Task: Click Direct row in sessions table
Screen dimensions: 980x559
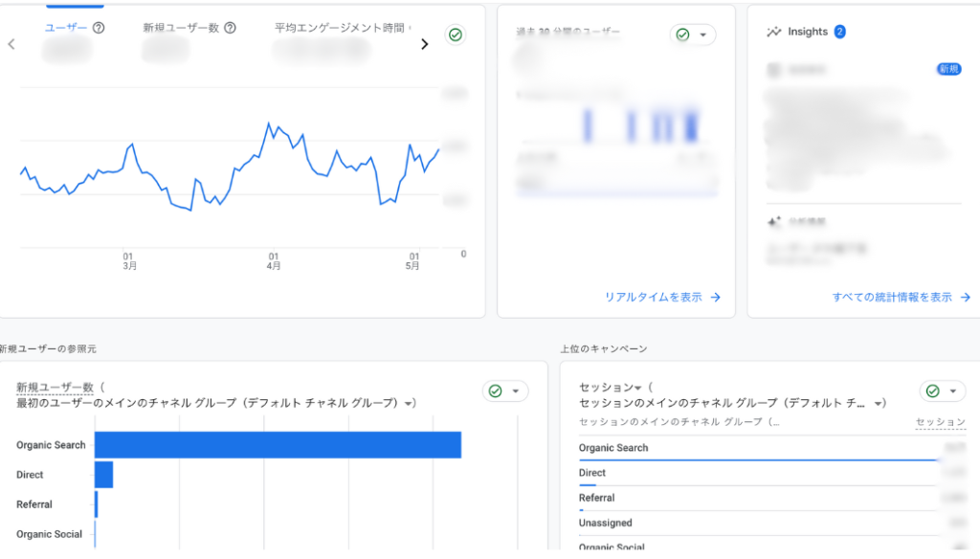Action: point(772,474)
